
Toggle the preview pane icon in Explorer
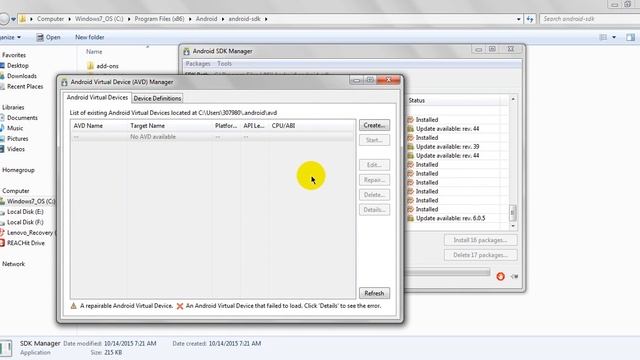(x=630, y=38)
